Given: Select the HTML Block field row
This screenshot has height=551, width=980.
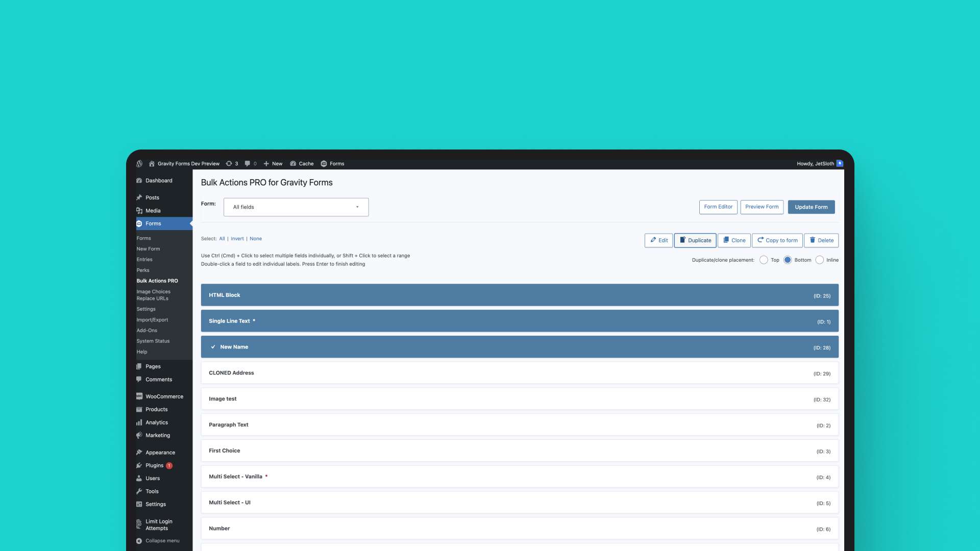Looking at the screenshot, I should point(520,295).
